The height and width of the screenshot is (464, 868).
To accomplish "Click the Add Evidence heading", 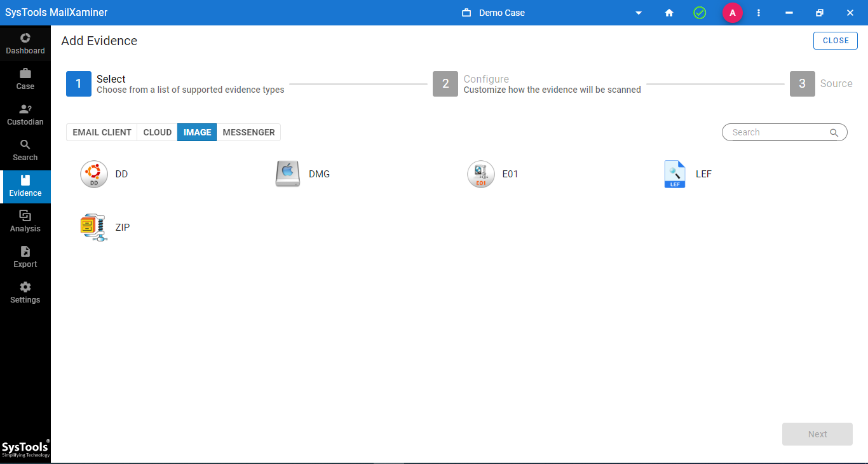I will point(99,41).
